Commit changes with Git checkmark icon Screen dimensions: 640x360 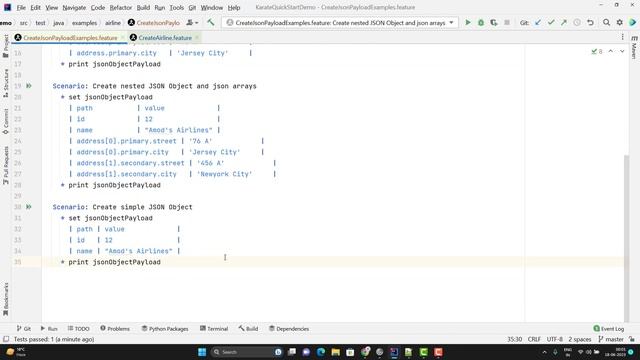551,23
